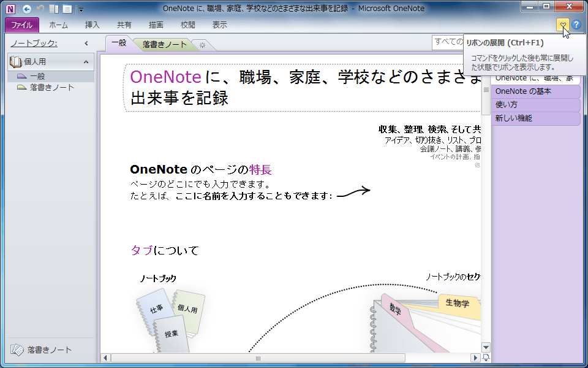This screenshot has width=588, height=368.
Task: Create a new section with the star tab
Action: pyautogui.click(x=203, y=45)
